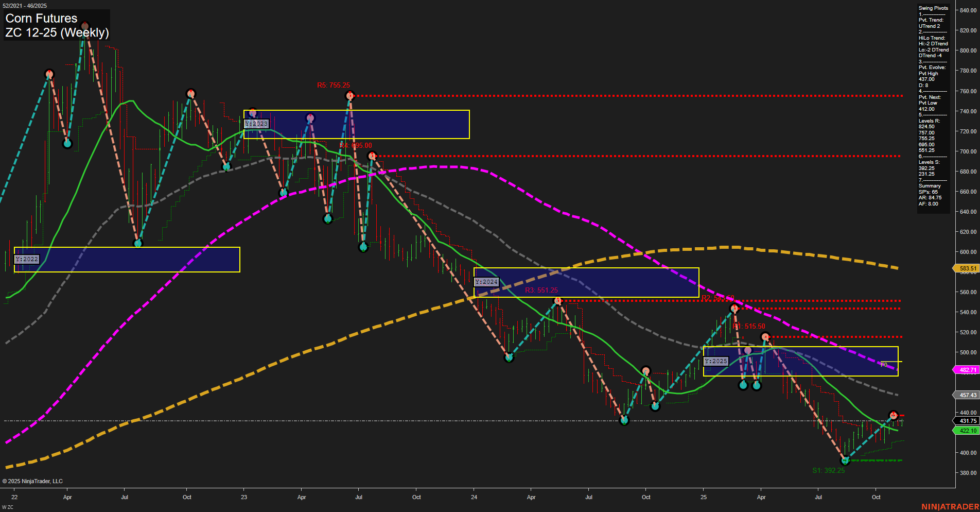Click the R4: 695.00 resistance label
Viewport: 980px width, 512px height.
tap(355, 145)
